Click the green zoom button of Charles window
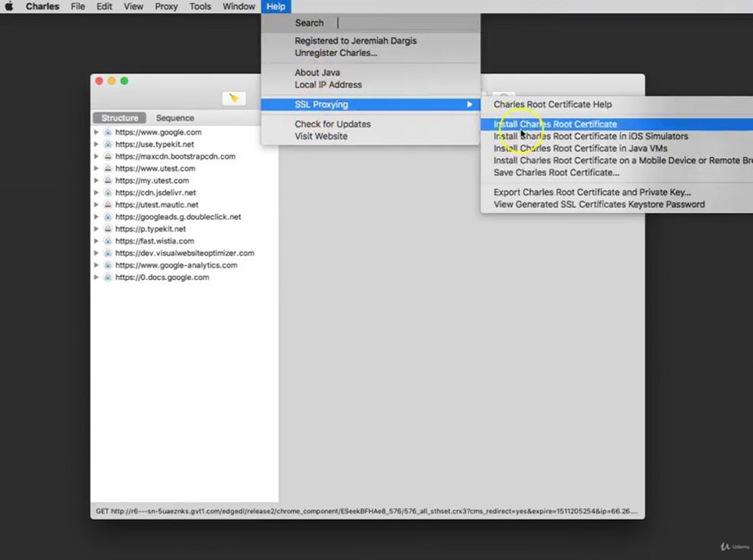The height and width of the screenshot is (560, 753). 124,81
